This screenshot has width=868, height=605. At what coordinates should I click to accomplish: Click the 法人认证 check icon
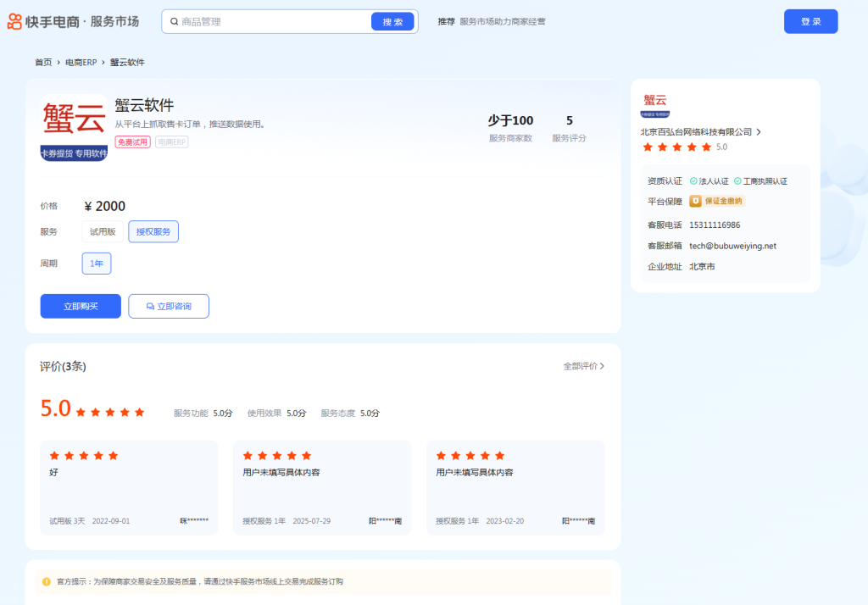point(693,181)
